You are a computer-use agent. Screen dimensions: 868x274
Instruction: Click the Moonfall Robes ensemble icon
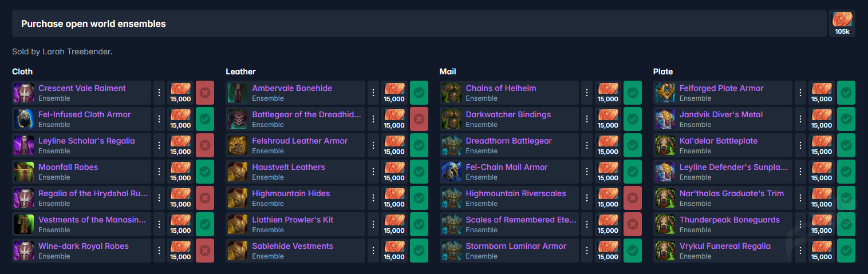pos(24,172)
